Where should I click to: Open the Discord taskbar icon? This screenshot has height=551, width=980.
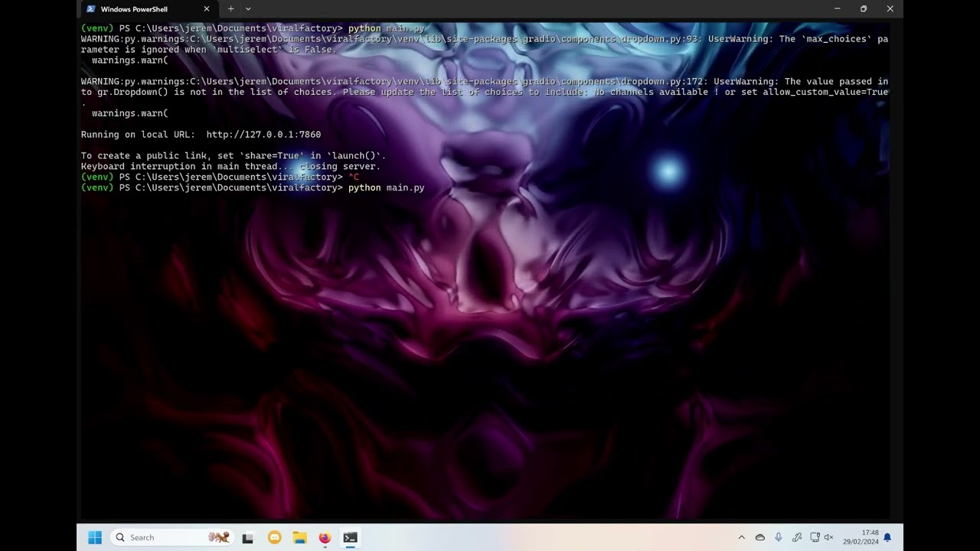pyautogui.click(x=274, y=537)
